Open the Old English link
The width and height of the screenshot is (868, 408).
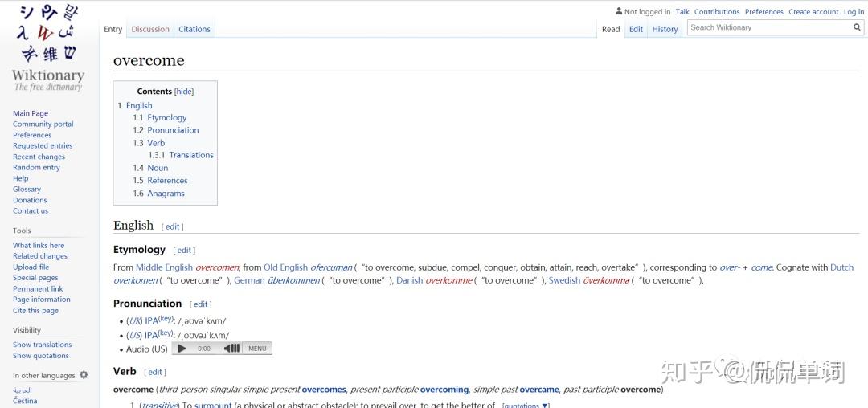click(x=285, y=267)
